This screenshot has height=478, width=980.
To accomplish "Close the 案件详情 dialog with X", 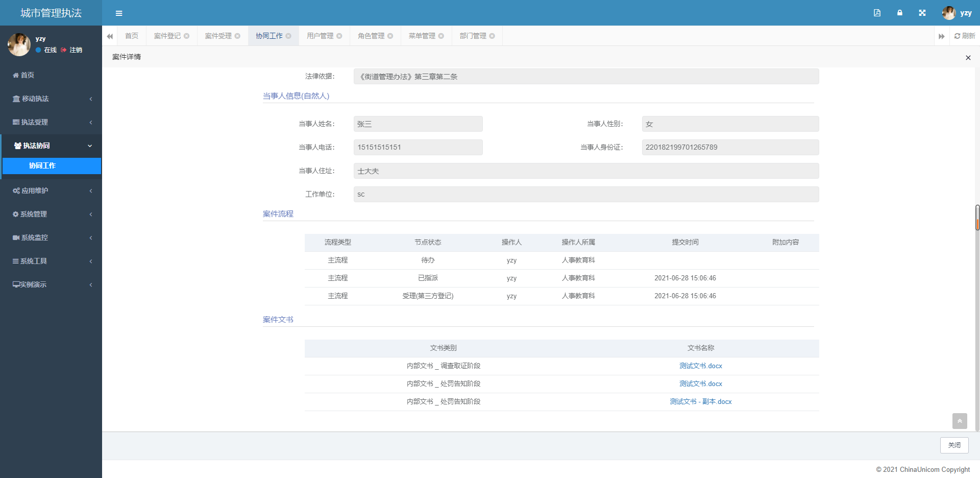I will [x=968, y=58].
